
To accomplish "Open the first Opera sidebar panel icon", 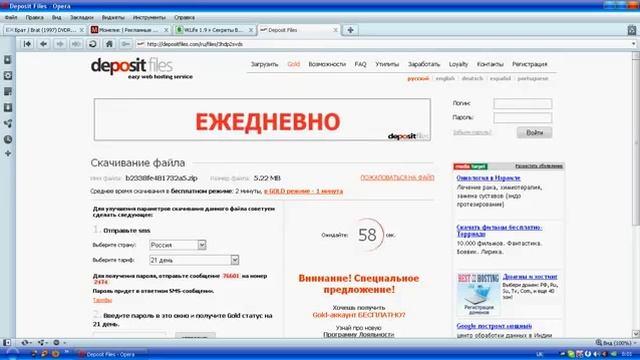I will [x=8, y=60].
